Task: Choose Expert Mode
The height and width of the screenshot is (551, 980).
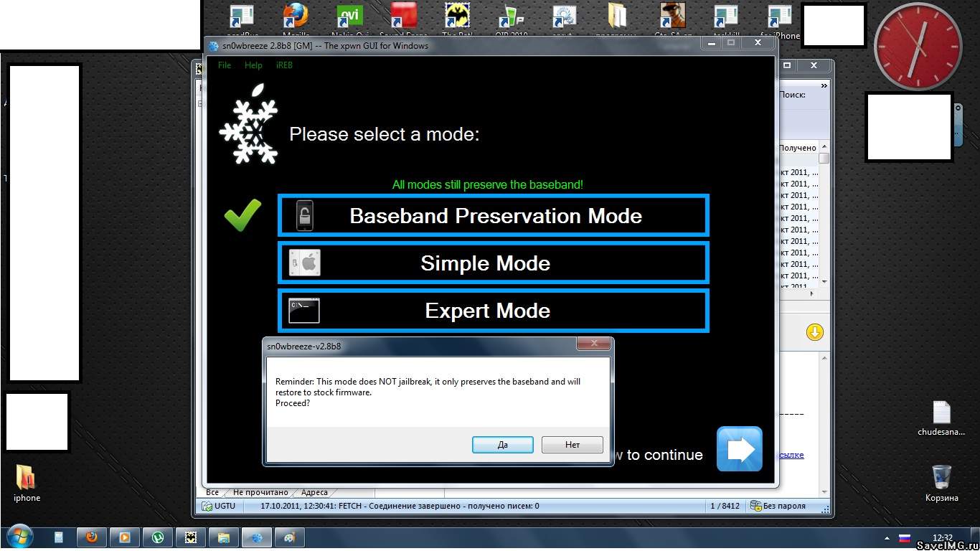Action: [x=494, y=311]
